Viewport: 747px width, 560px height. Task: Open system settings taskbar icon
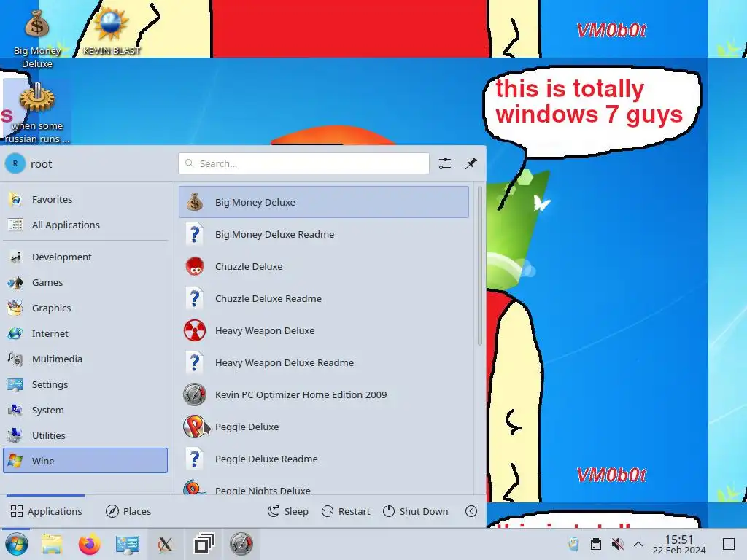pos(127,544)
